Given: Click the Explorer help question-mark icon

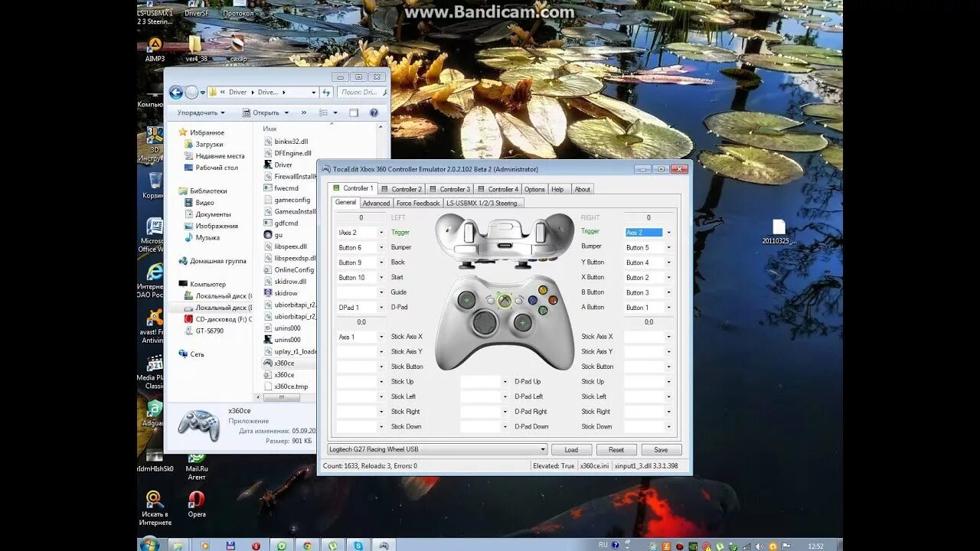Looking at the screenshot, I should click(374, 112).
